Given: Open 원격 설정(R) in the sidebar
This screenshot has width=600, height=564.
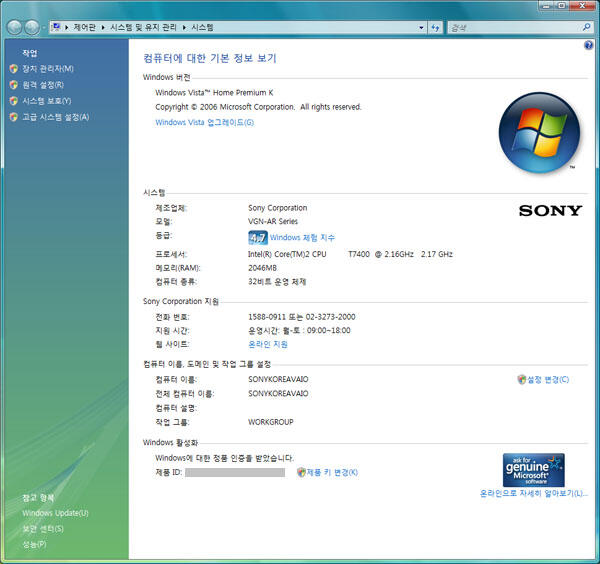Looking at the screenshot, I should tap(43, 85).
